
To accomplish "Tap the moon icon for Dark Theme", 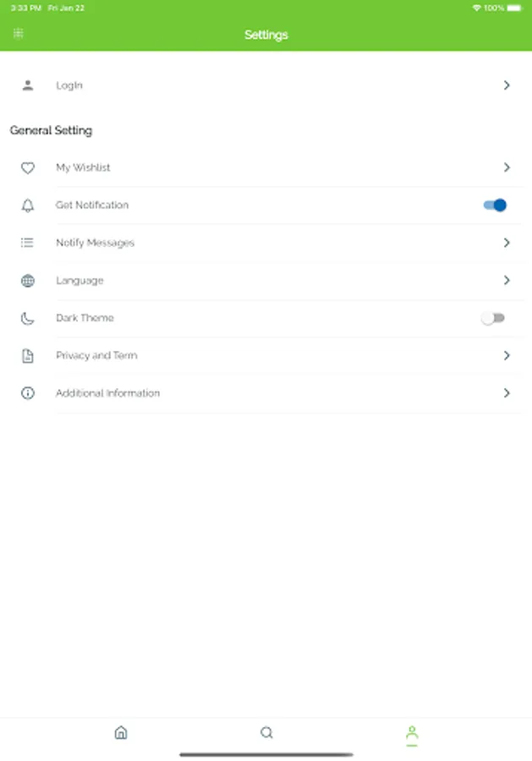I will pyautogui.click(x=28, y=318).
